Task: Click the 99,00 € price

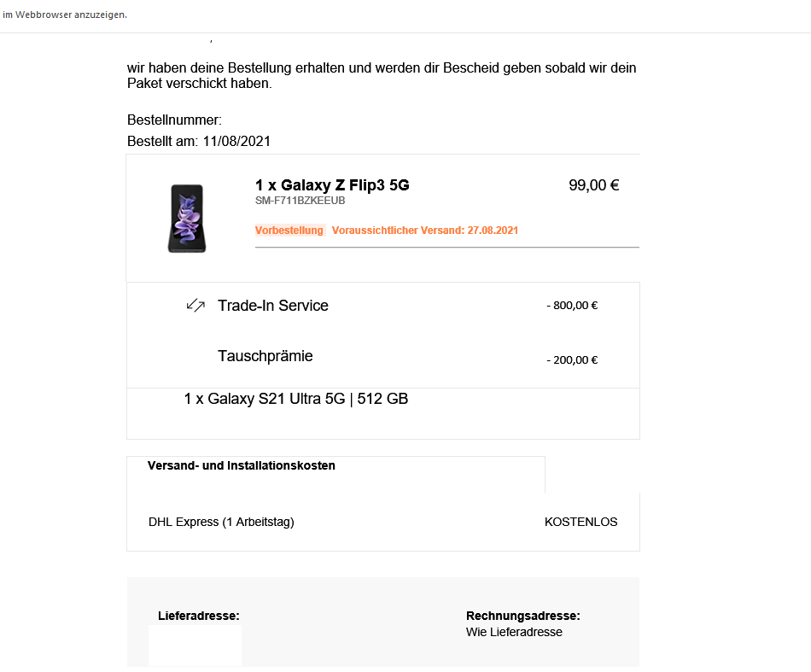Action: point(594,185)
